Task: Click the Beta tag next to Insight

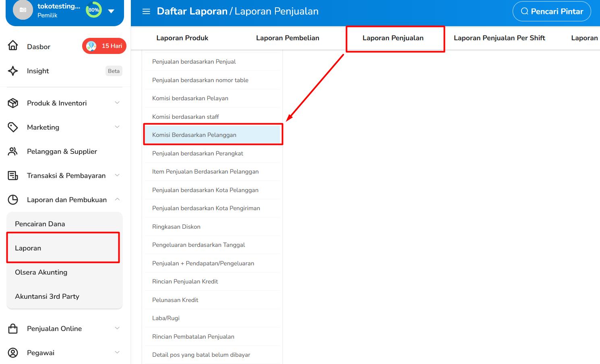Action: (114, 71)
